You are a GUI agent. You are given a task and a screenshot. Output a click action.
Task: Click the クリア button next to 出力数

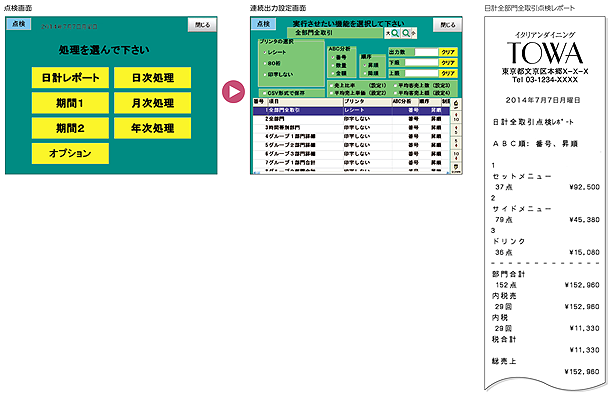click(x=448, y=52)
